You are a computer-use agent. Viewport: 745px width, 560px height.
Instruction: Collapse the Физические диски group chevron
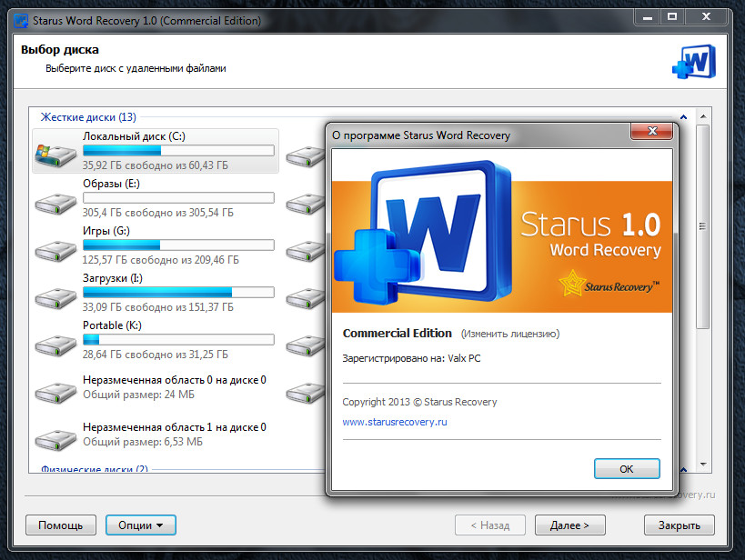[x=683, y=469]
